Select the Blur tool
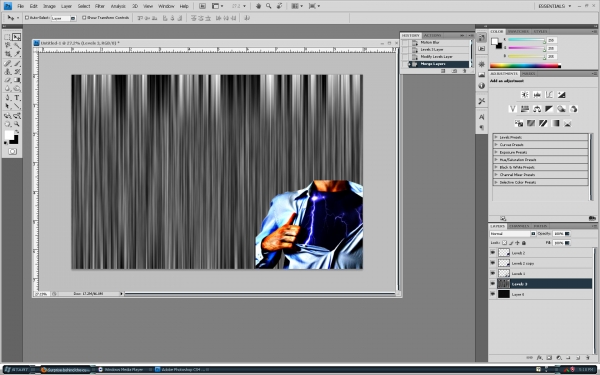The image size is (600, 375). click(7, 88)
